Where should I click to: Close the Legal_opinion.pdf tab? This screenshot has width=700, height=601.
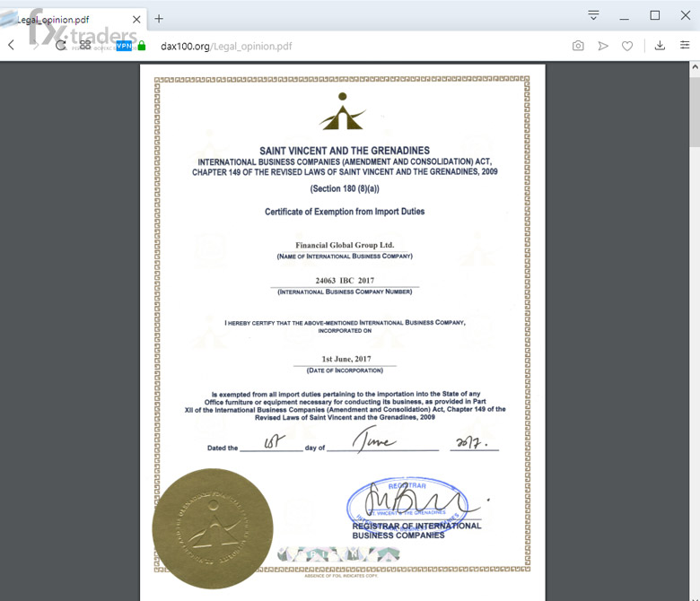click(x=136, y=20)
